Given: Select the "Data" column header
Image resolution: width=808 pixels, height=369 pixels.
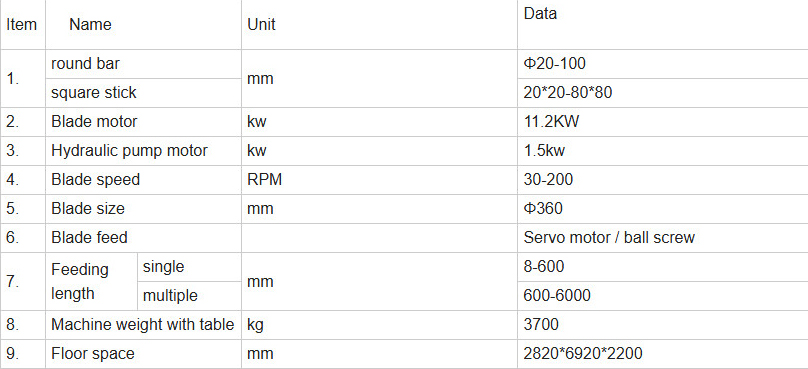Looking at the screenshot, I should click(x=540, y=13).
